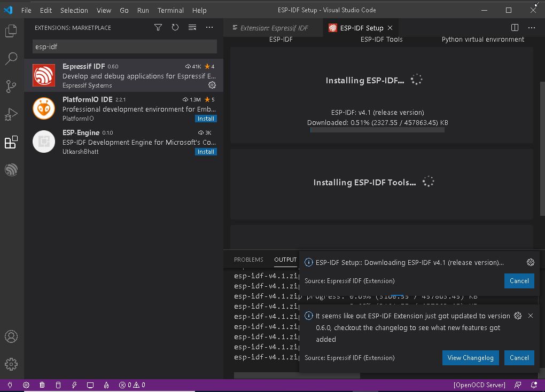545x392 pixels.
Task: Open gear on Downloading ESP-IDF notification
Action: (531, 262)
